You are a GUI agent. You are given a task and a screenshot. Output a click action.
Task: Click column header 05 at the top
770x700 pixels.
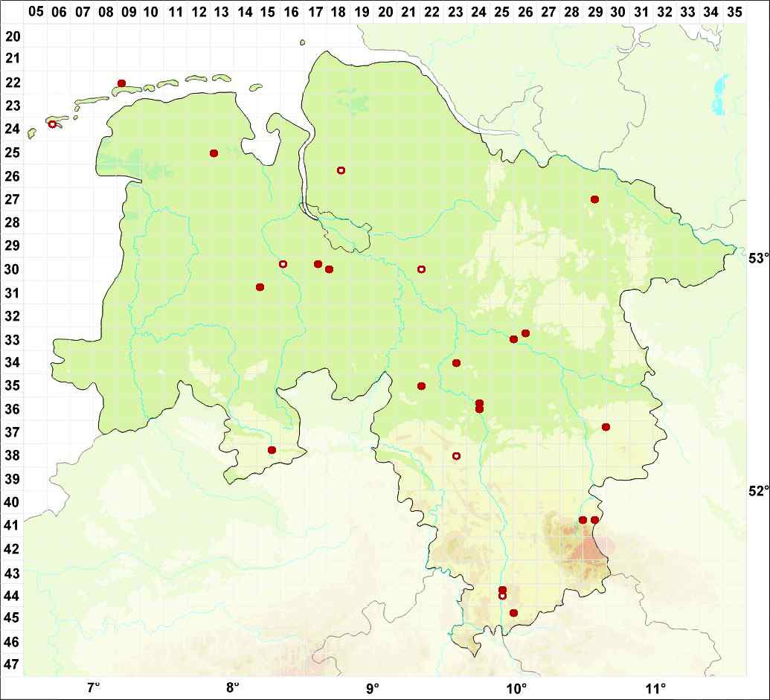coord(36,11)
